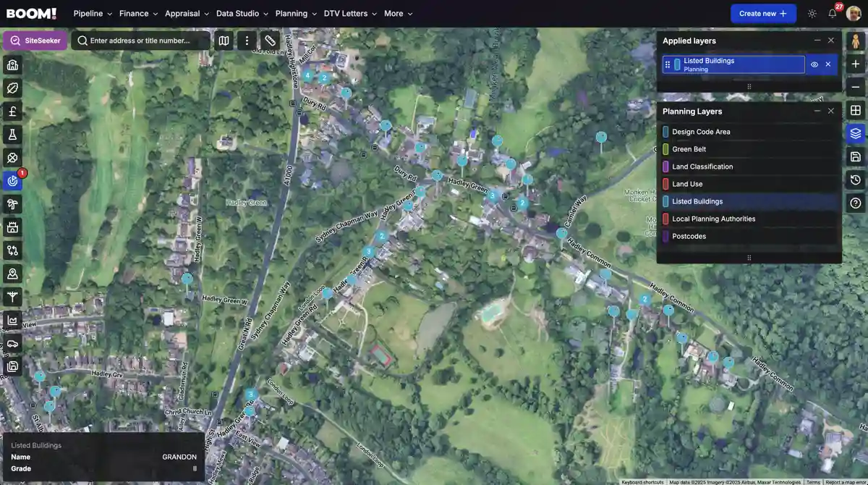Image resolution: width=868 pixels, height=485 pixels.
Task: Open the three-dot options menu
Action: click(247, 41)
